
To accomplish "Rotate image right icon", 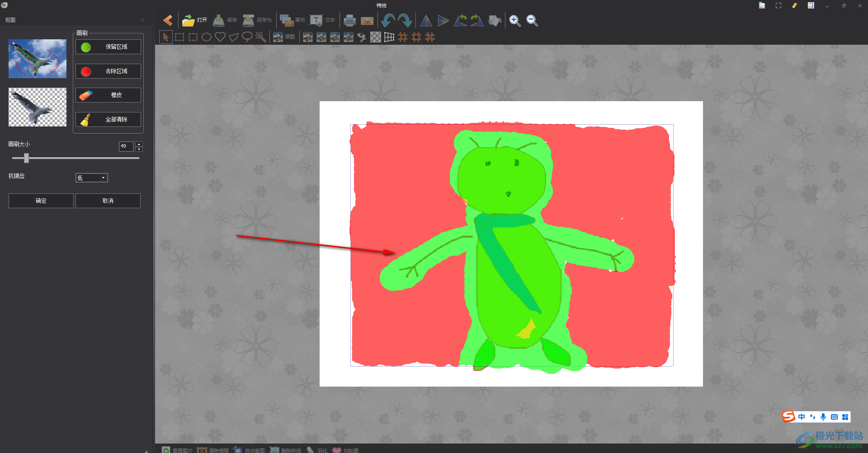I will click(x=477, y=20).
